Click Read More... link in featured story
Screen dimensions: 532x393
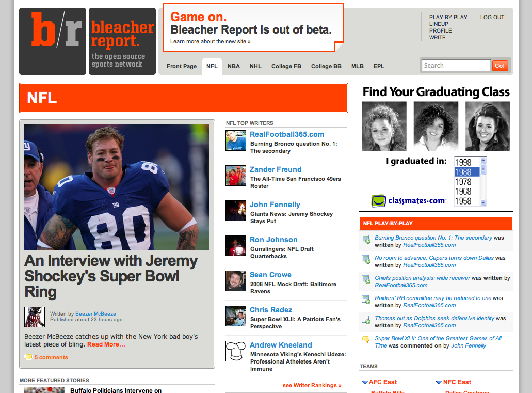[x=106, y=344]
